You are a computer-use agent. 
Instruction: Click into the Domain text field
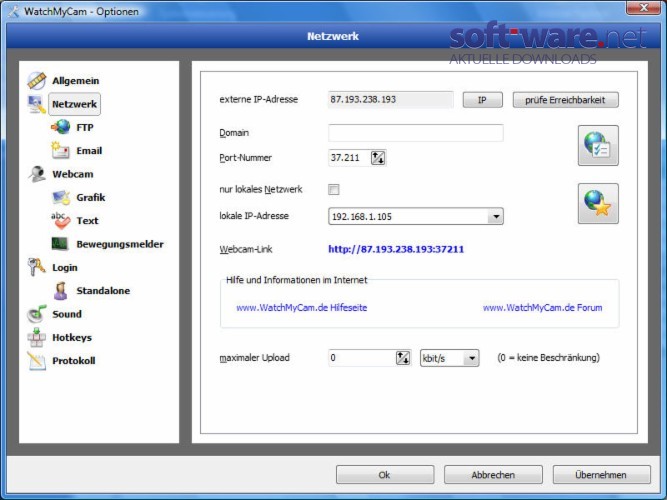(x=416, y=133)
